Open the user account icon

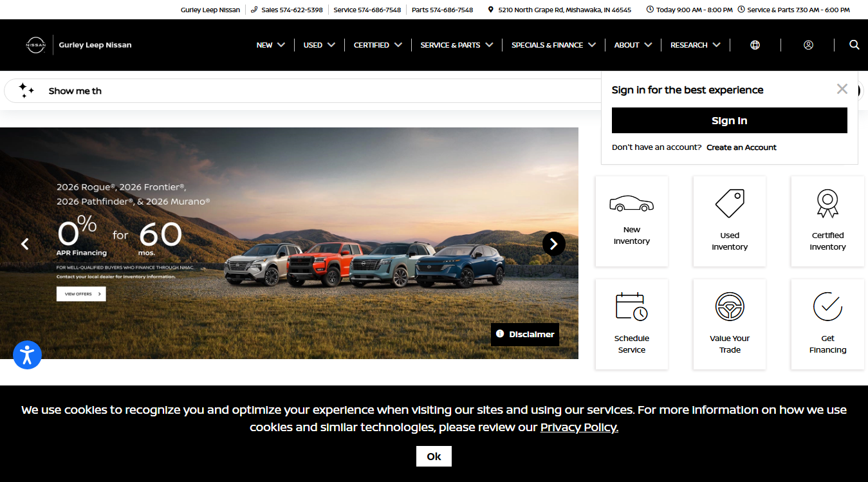pyautogui.click(x=808, y=45)
